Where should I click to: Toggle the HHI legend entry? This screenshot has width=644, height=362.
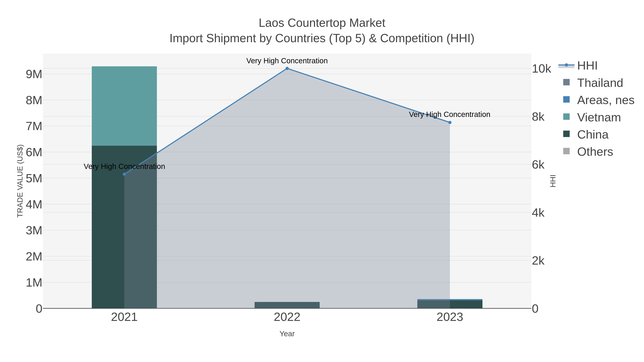(578, 66)
